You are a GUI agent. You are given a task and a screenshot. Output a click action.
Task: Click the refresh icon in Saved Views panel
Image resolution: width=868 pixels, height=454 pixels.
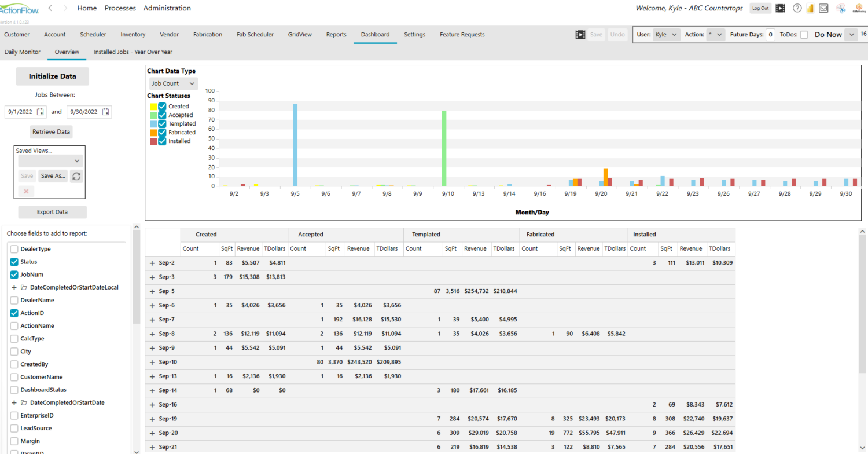pyautogui.click(x=76, y=176)
